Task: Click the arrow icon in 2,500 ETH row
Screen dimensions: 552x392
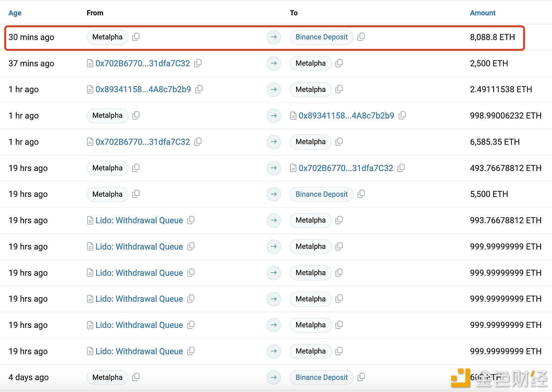Action: coord(274,63)
